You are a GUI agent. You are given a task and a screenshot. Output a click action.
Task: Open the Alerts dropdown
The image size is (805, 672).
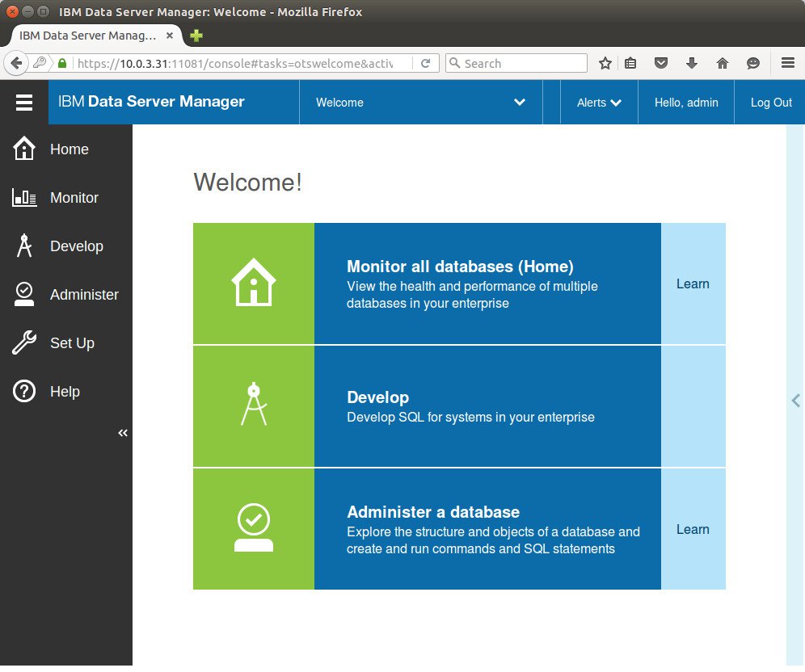[599, 102]
